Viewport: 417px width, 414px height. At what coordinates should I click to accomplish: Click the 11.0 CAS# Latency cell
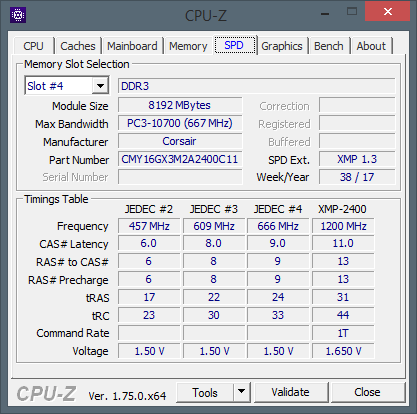343,243
